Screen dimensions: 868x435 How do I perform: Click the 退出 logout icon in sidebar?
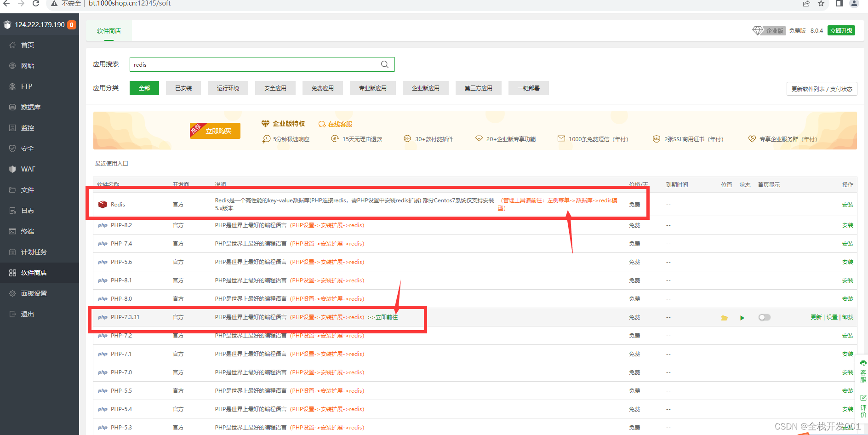12,314
